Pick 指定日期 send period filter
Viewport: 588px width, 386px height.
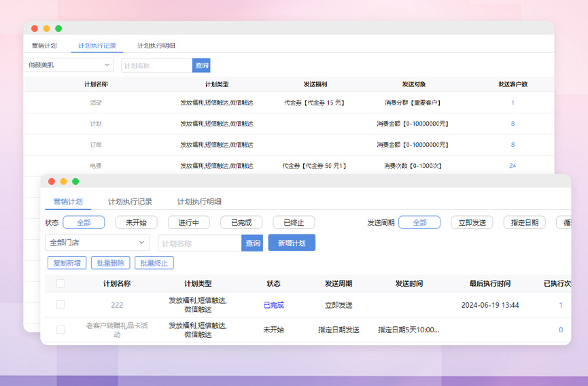pyautogui.click(x=524, y=222)
